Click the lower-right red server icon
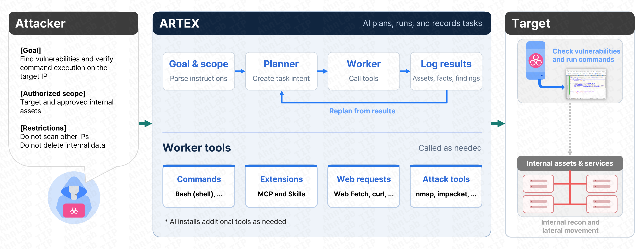Viewport: 644px width, 249px height. 601,204
